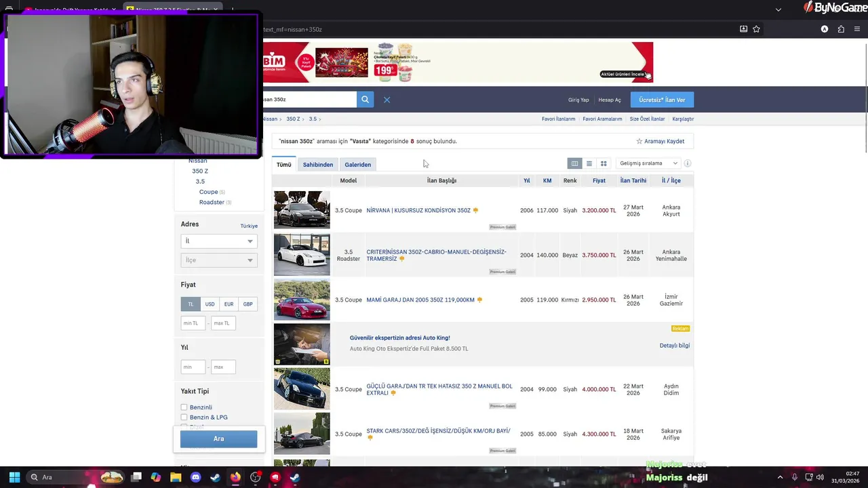The height and width of the screenshot is (488, 868).
Task: Open Detaylı bilgi link in Auto King ad
Action: tap(675, 346)
